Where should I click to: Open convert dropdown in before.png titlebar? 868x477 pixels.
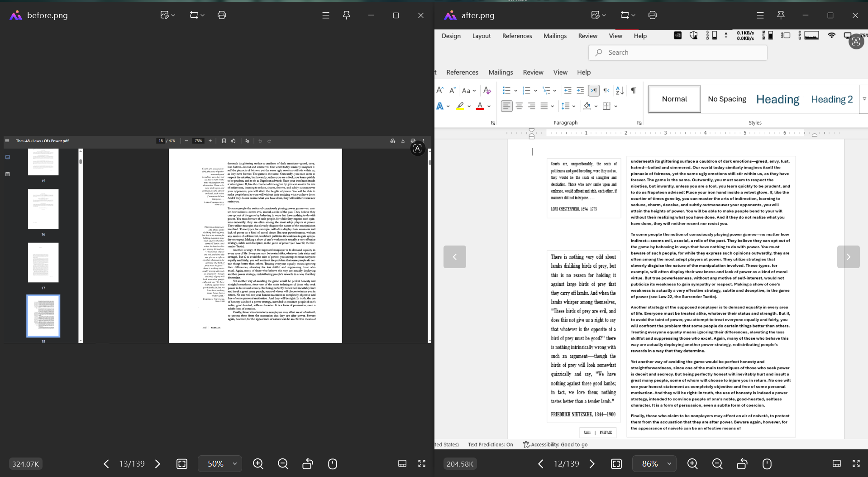(197, 15)
